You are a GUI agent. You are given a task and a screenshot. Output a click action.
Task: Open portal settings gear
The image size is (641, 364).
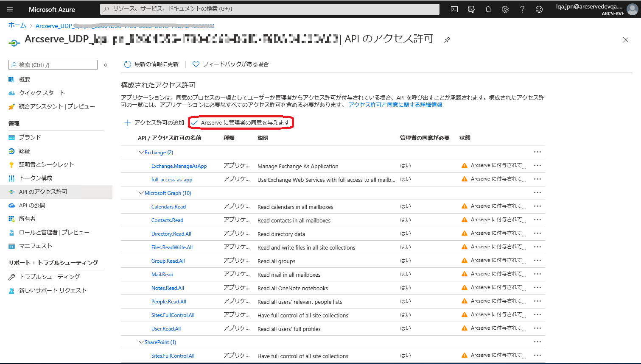click(x=505, y=9)
